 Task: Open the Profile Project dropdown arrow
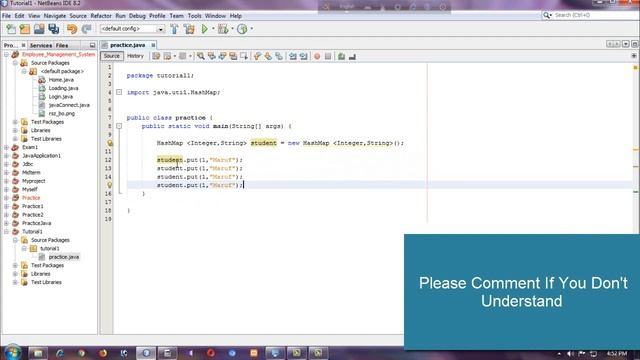251,29
